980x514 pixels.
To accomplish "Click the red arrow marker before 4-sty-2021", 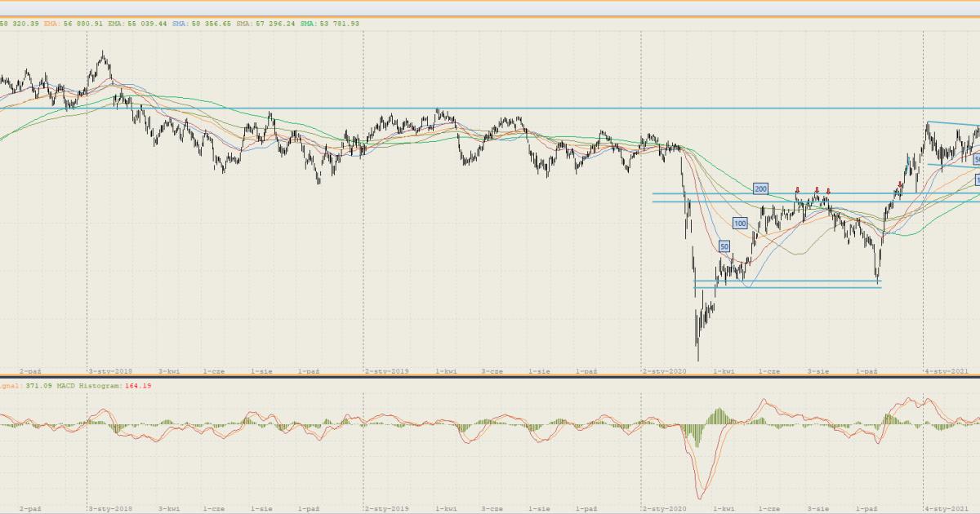I will [900, 185].
